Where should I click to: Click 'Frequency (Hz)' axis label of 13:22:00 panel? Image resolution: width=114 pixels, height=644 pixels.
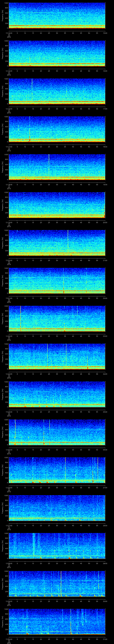(3, 318)
